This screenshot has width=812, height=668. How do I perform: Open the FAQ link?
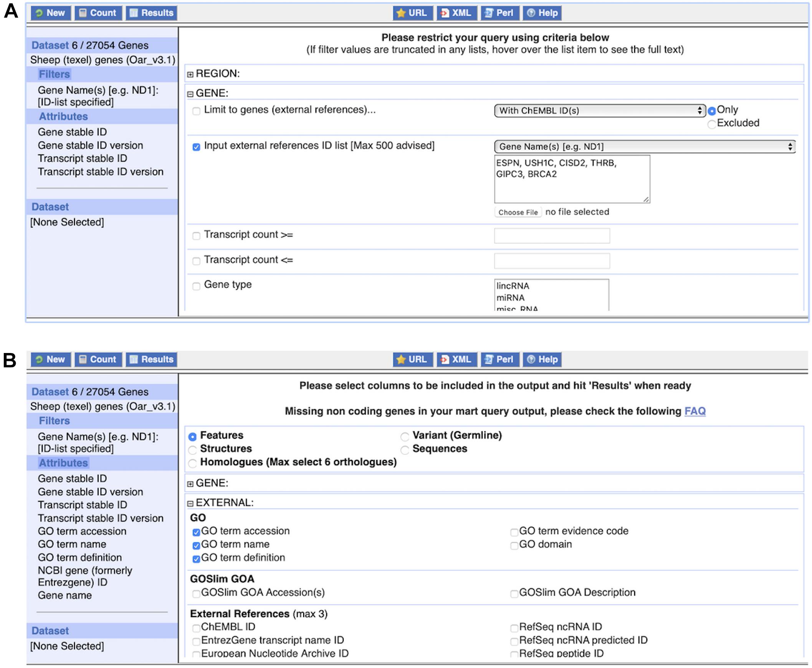pos(695,411)
